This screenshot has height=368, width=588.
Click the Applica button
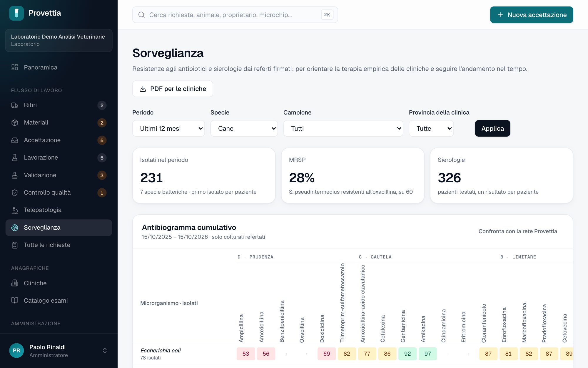pyautogui.click(x=492, y=128)
